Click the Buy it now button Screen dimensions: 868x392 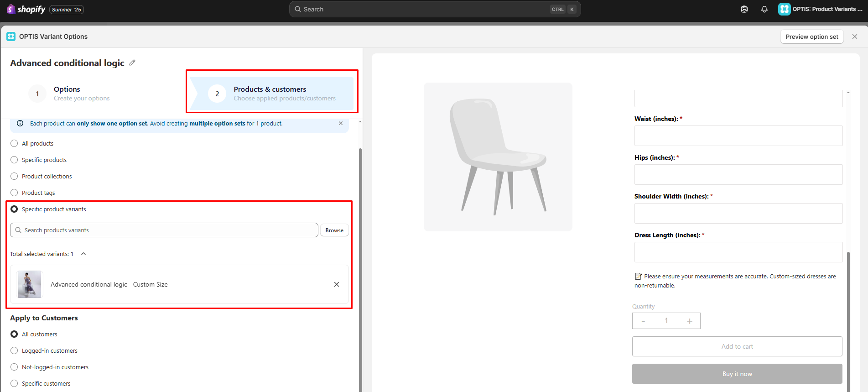(x=737, y=374)
